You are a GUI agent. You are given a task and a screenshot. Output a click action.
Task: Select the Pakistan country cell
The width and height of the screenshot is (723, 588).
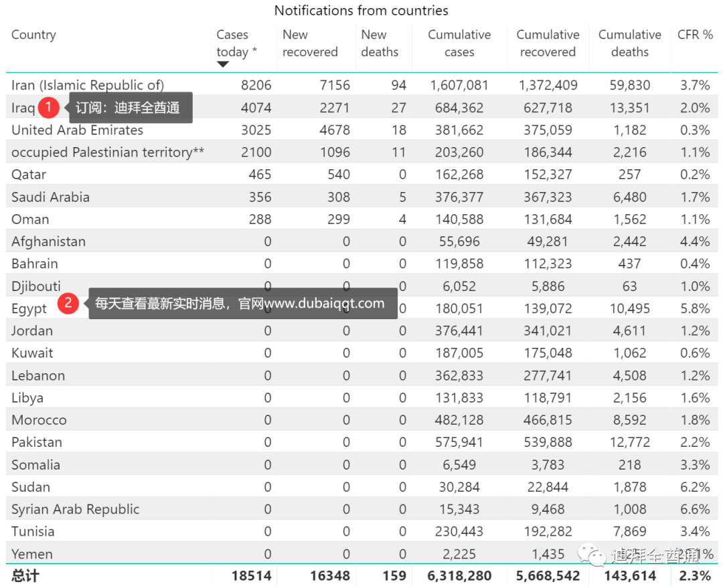[36, 442]
